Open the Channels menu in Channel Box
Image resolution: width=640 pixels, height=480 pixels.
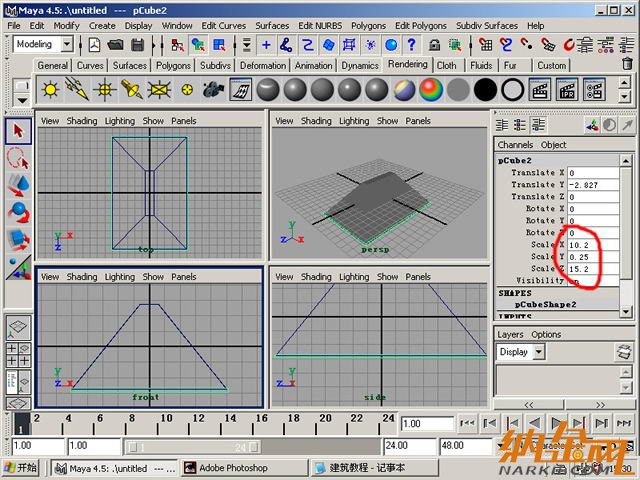[x=515, y=145]
